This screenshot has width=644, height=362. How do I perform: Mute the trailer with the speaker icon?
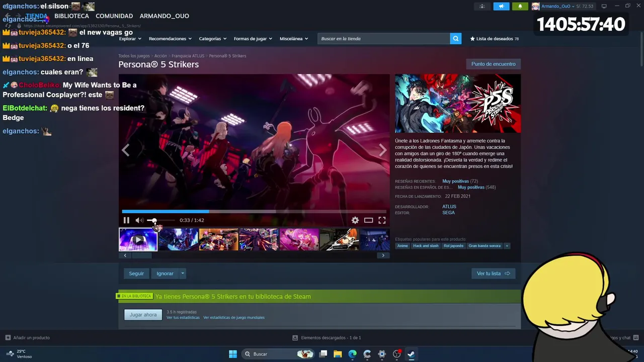tap(139, 220)
